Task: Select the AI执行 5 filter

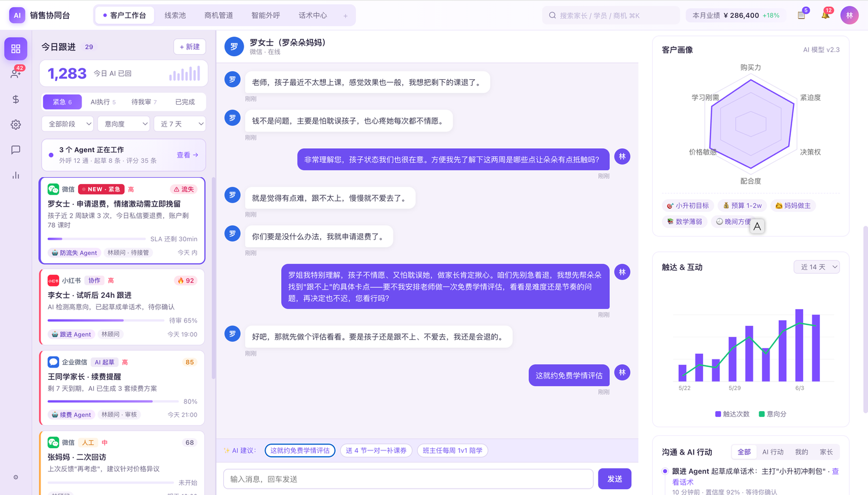Action: (x=103, y=102)
